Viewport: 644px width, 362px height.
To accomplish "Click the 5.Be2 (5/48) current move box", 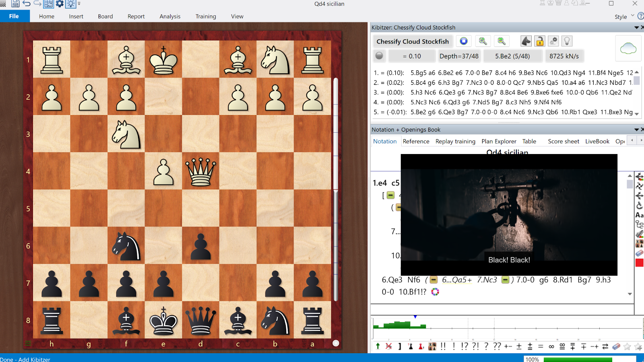I will click(x=512, y=56).
